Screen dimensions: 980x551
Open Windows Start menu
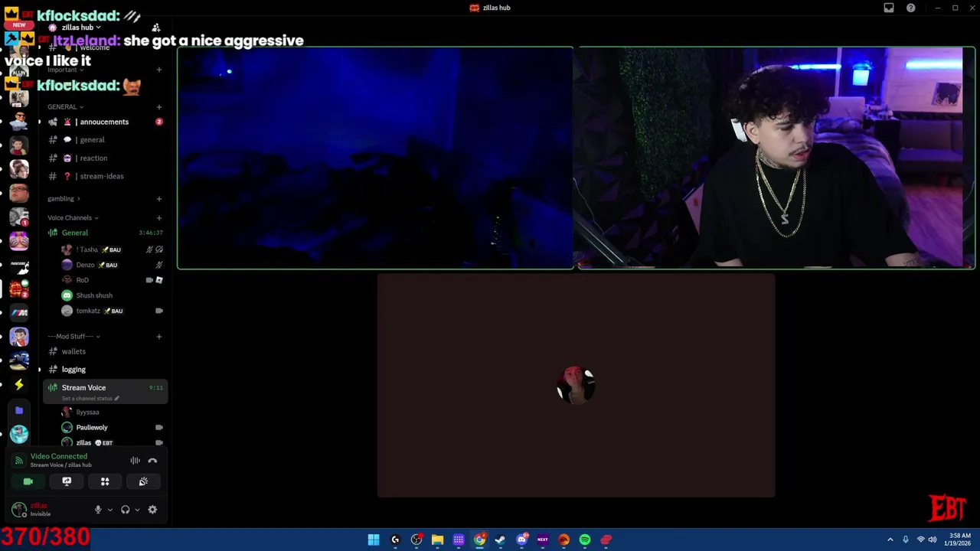[x=374, y=540]
